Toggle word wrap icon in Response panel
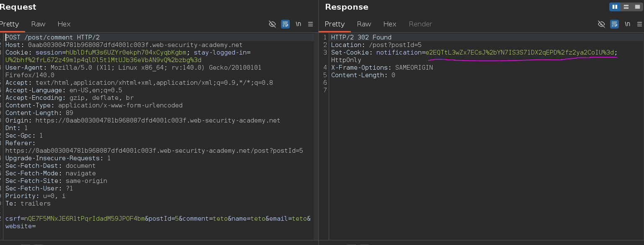This screenshot has width=644, height=245. (614, 24)
